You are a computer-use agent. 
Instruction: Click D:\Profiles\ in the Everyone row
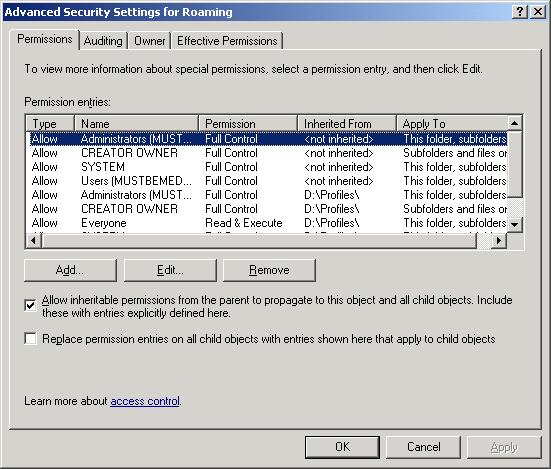click(332, 223)
